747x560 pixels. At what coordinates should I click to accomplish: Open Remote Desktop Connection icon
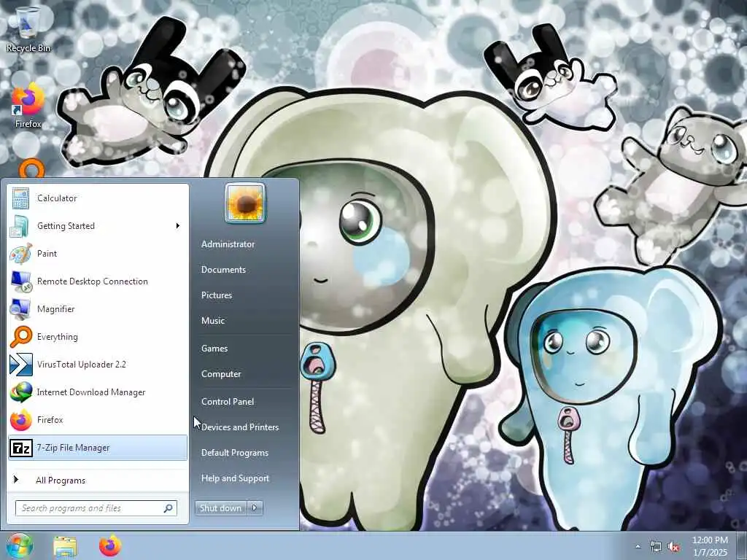[x=20, y=281]
